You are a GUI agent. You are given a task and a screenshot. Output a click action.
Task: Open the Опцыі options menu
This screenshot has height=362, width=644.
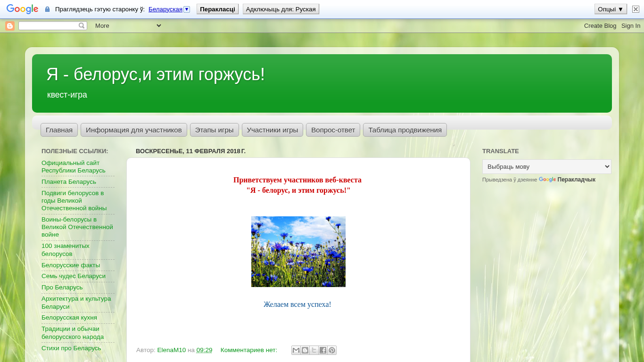[x=610, y=9]
